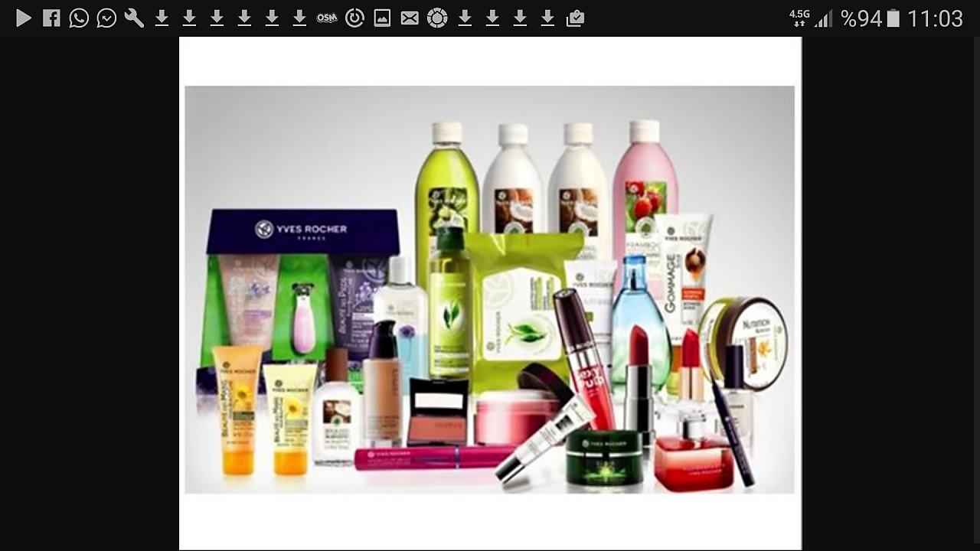Screen dimensions: 980x551
Task: Tap the %94 battery percentage text
Action: click(861, 18)
